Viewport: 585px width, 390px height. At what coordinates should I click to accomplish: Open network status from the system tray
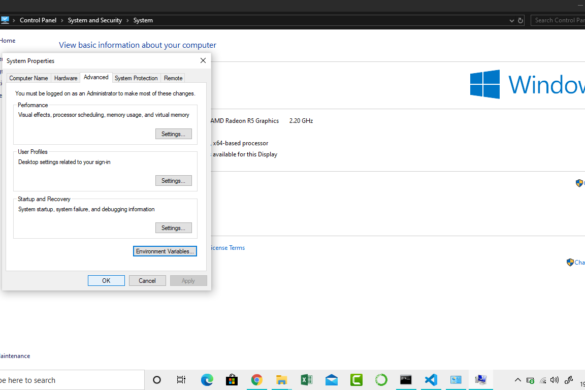(543, 380)
